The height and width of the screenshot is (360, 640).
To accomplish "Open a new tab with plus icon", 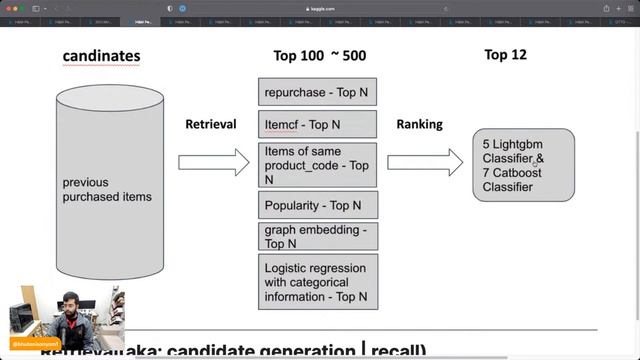I will coord(619,9).
